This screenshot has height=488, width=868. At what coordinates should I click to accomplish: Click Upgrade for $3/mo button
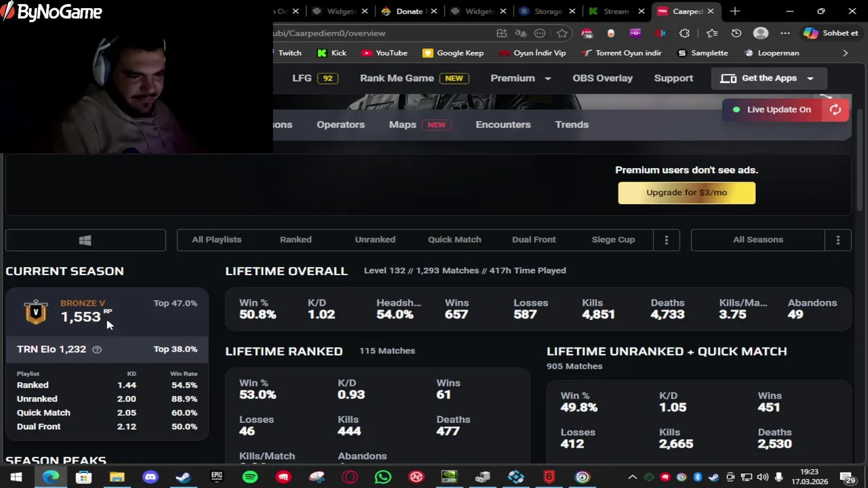point(686,193)
